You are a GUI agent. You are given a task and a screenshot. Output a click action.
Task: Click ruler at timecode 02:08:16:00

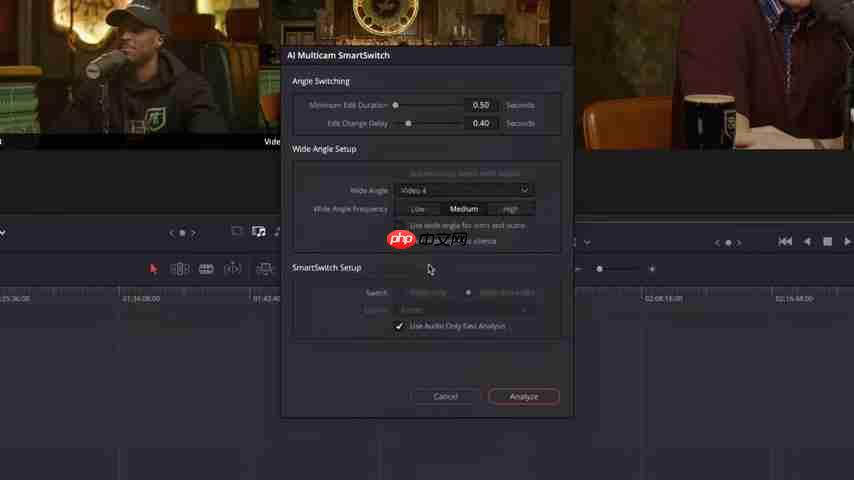point(663,299)
